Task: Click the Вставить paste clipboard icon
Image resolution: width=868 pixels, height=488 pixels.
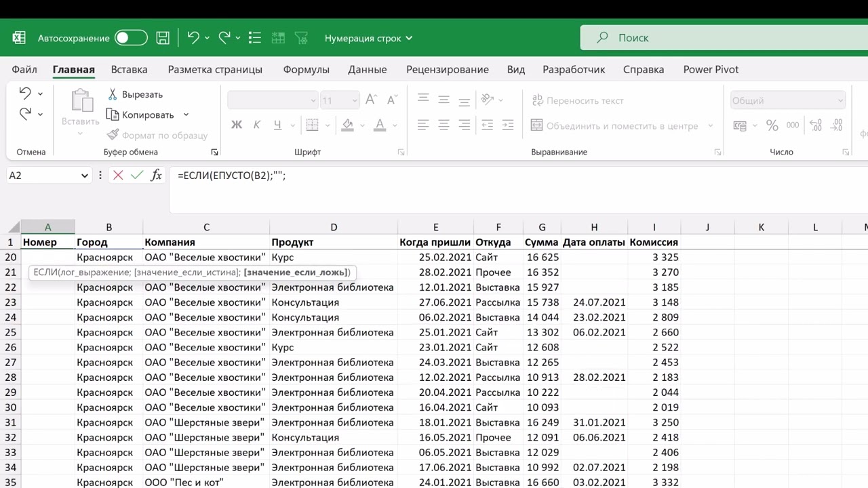Action: coord(81,100)
